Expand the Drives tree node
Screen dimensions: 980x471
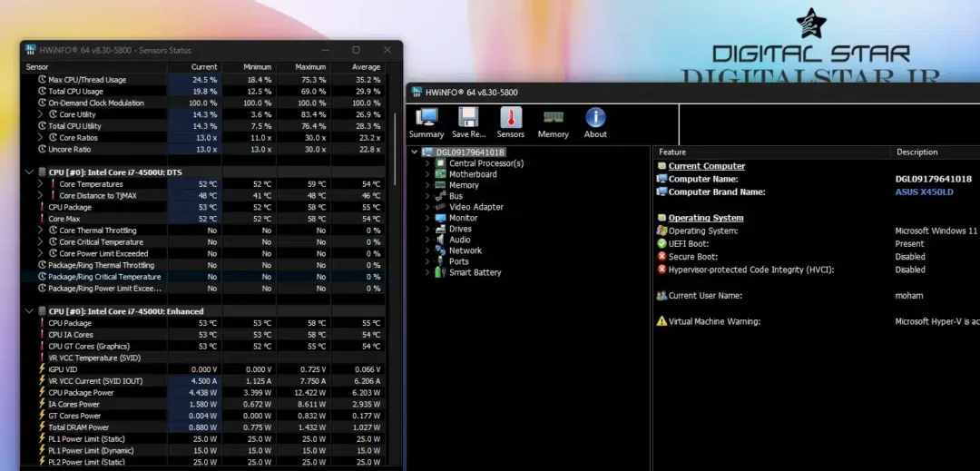pos(428,229)
